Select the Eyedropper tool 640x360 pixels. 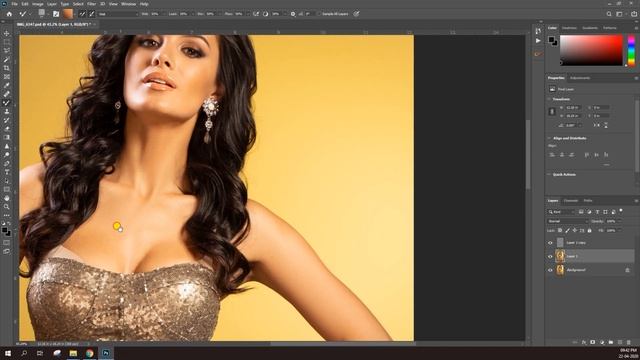(7, 85)
